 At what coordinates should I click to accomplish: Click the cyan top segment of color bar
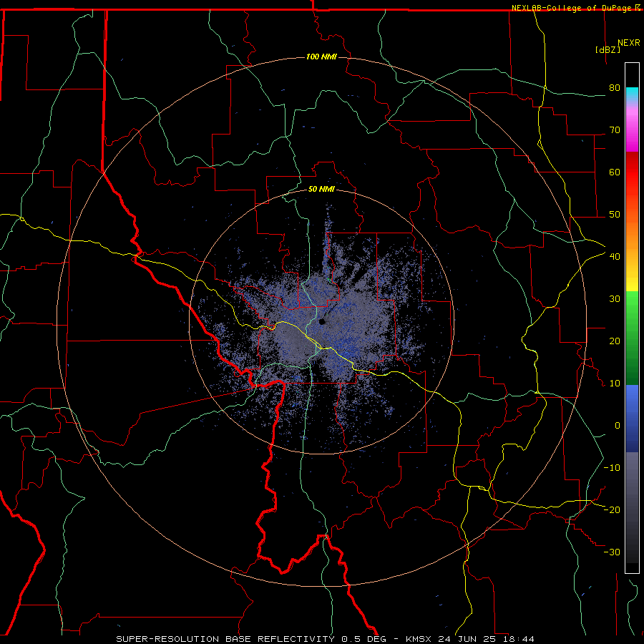pyautogui.click(x=632, y=94)
